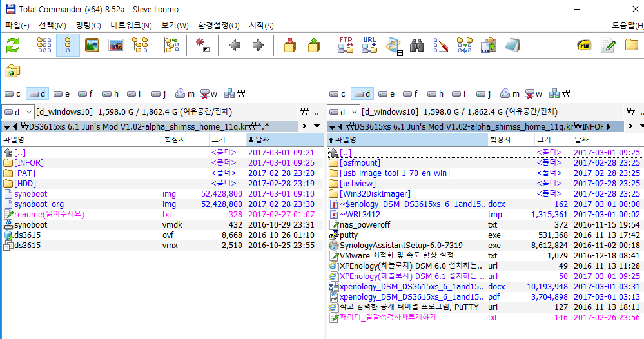Select drive c in the left panel
Image resolution: width=644 pixels, height=339 pixels.
tap(13, 94)
